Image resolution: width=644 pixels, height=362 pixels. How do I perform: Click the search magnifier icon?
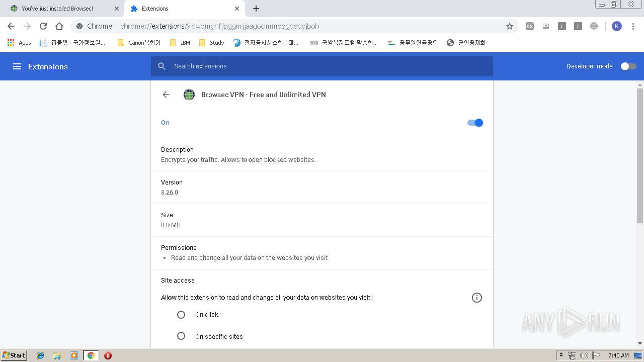coord(162,66)
